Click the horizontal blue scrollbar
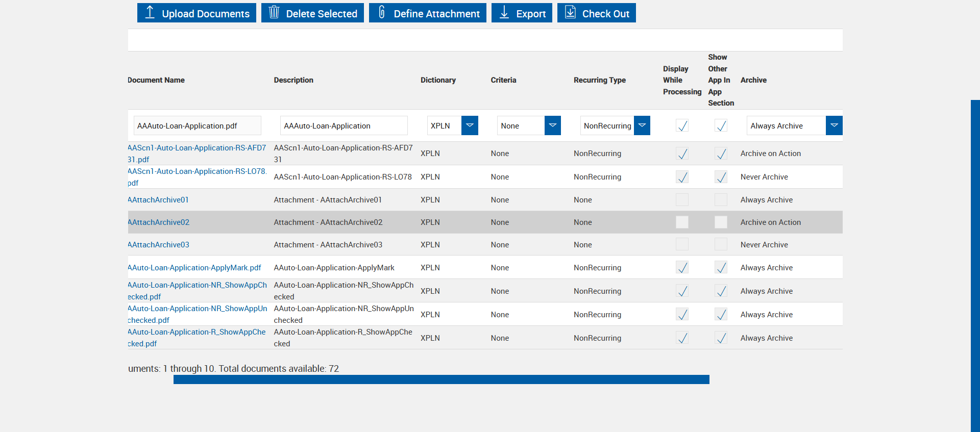 tap(441, 379)
